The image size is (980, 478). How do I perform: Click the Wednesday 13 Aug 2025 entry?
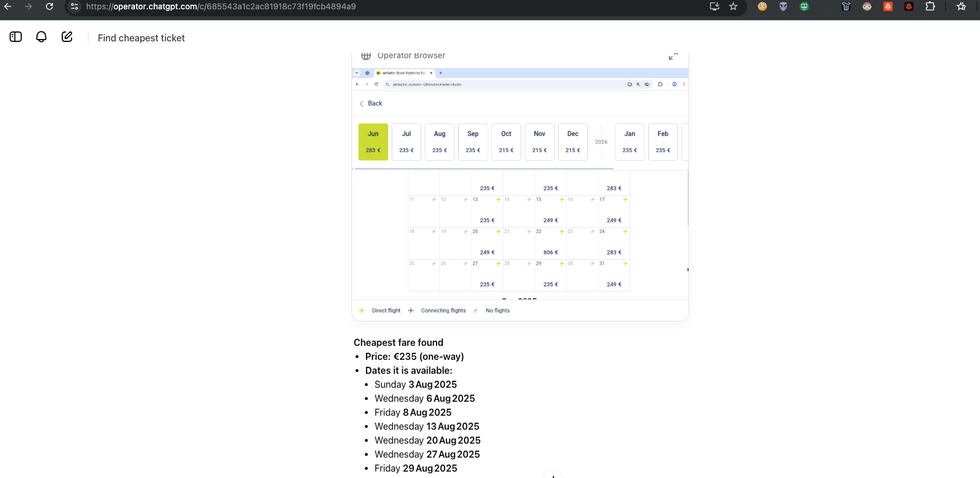(x=427, y=426)
